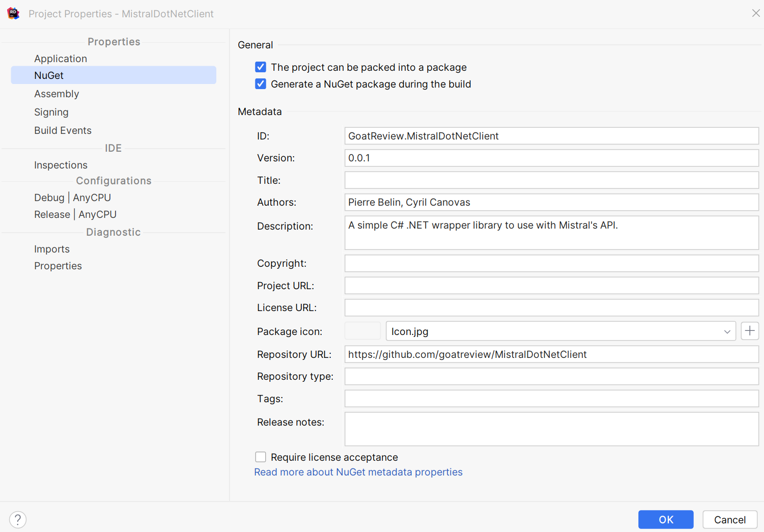Open help via the question mark icon
This screenshot has height=532, width=764.
(x=18, y=519)
